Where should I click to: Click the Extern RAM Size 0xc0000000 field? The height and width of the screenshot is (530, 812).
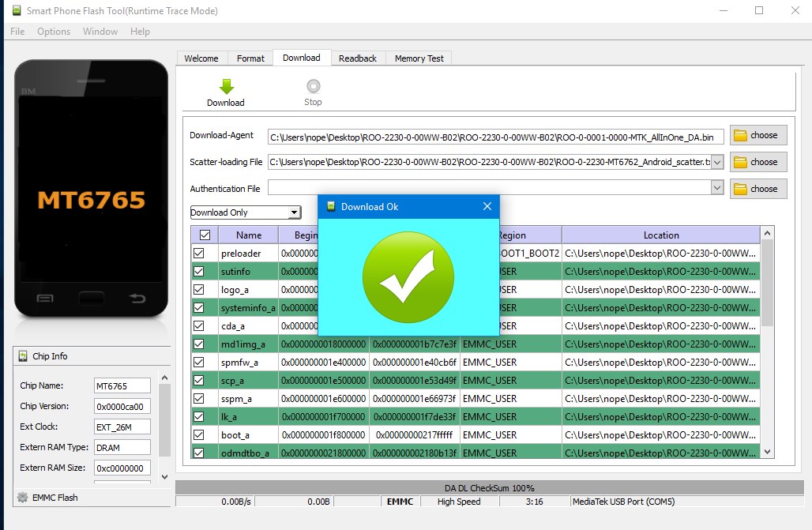click(x=122, y=468)
